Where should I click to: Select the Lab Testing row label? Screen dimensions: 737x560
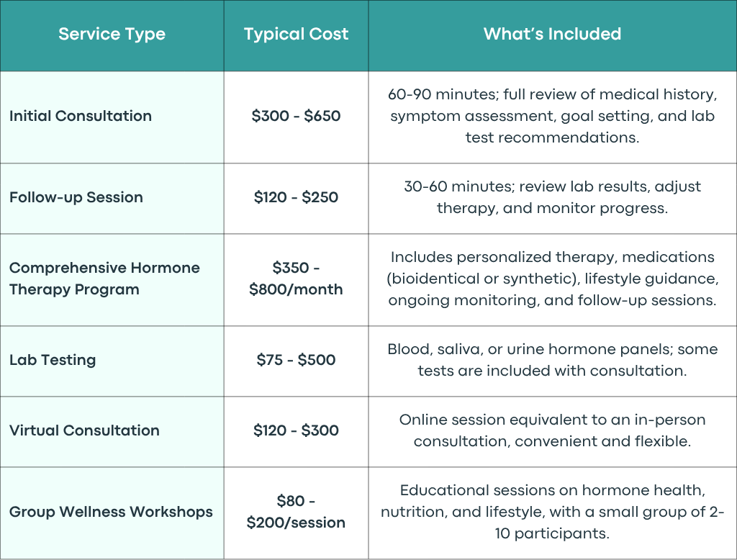[53, 360]
